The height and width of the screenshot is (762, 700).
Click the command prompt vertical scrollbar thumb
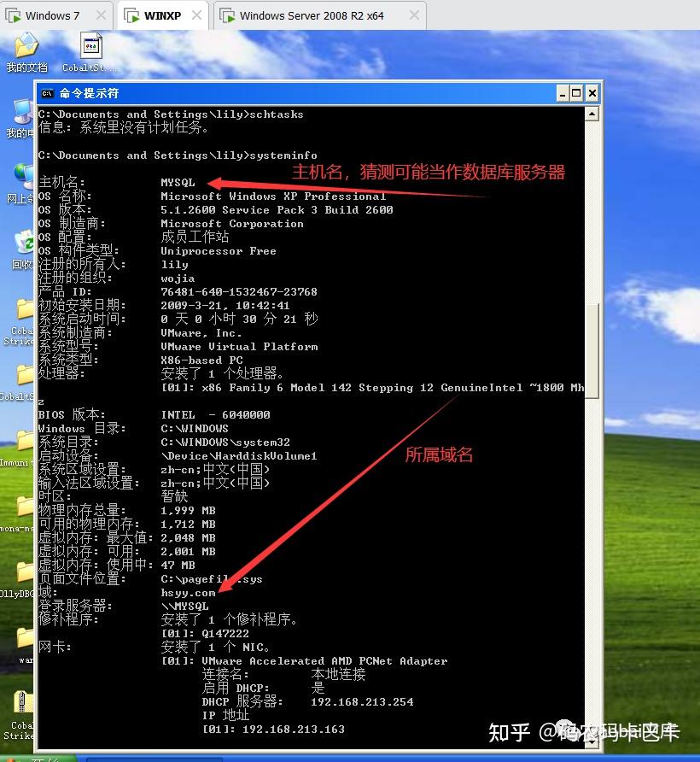(592, 351)
